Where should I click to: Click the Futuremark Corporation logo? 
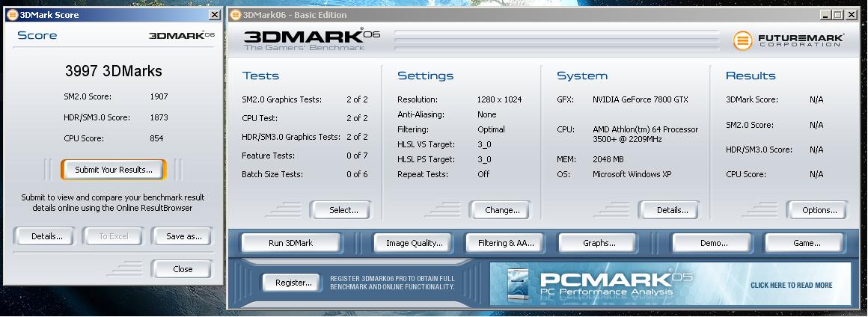pyautogui.click(x=788, y=40)
